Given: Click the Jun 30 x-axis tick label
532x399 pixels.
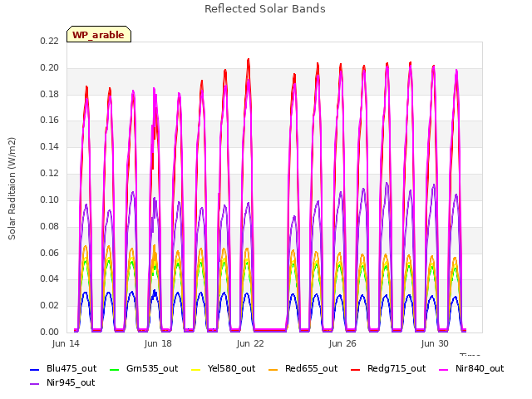Looking at the screenshot, I should (435, 343).
